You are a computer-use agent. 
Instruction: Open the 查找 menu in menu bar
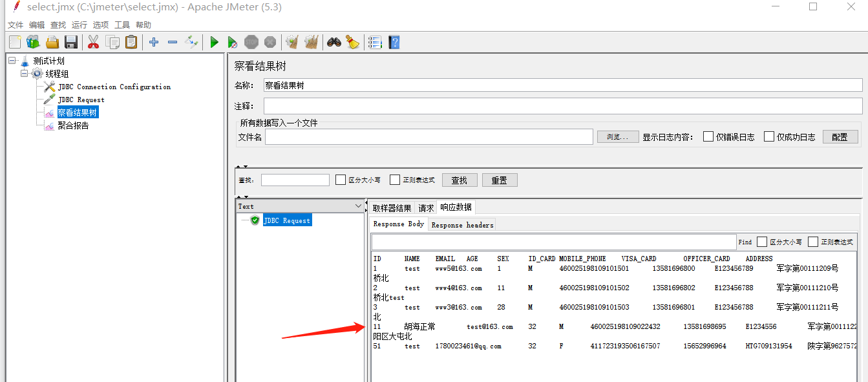(x=58, y=25)
